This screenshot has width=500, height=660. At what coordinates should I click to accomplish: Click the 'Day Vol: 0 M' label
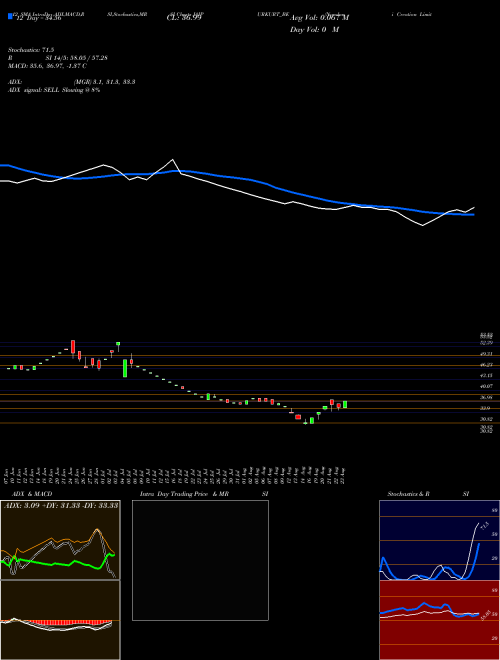[314, 30]
